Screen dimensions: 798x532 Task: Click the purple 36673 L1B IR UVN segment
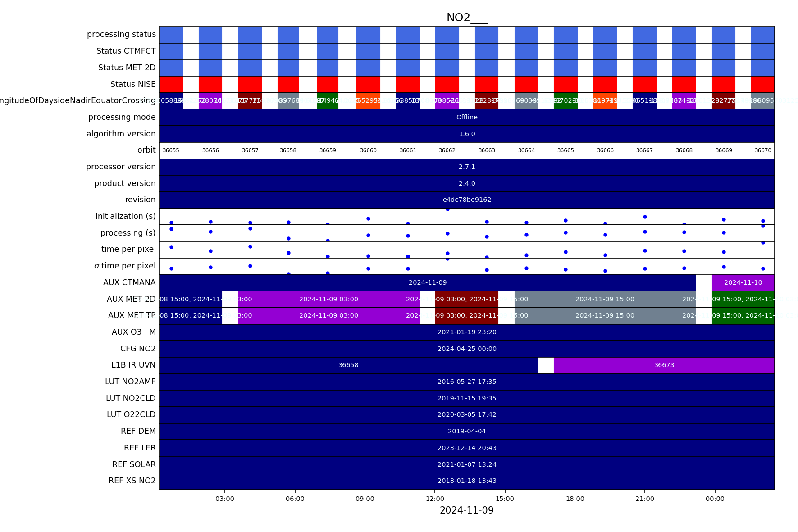click(664, 365)
